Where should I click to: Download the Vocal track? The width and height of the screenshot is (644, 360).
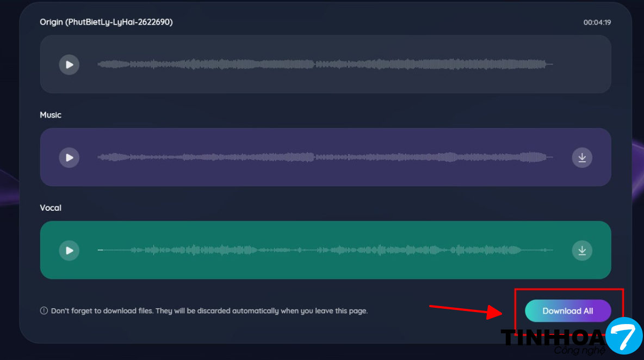582,251
